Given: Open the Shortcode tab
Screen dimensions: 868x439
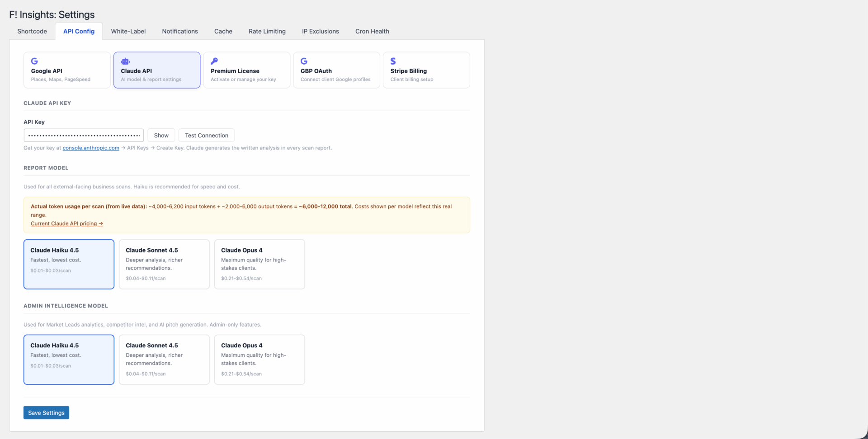Looking at the screenshot, I should pyautogui.click(x=32, y=31).
